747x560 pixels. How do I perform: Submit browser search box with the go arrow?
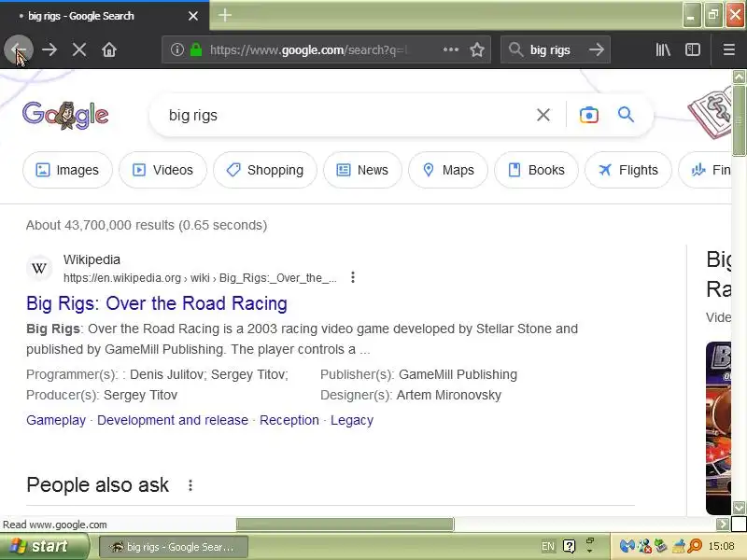click(x=596, y=49)
